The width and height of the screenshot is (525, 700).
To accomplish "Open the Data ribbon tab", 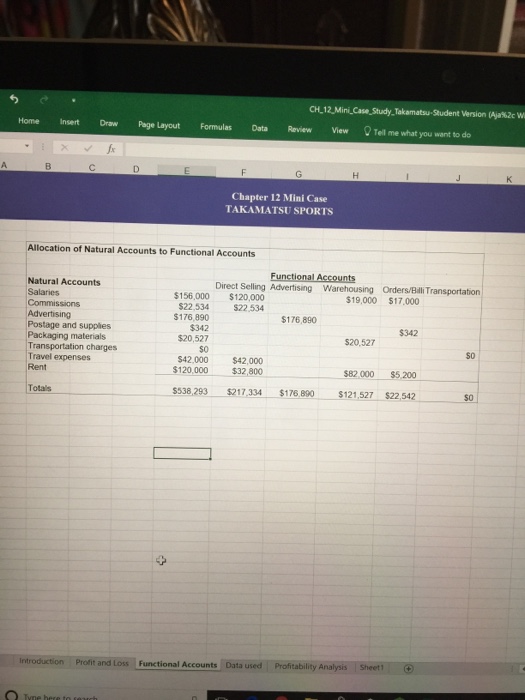I will (x=259, y=128).
